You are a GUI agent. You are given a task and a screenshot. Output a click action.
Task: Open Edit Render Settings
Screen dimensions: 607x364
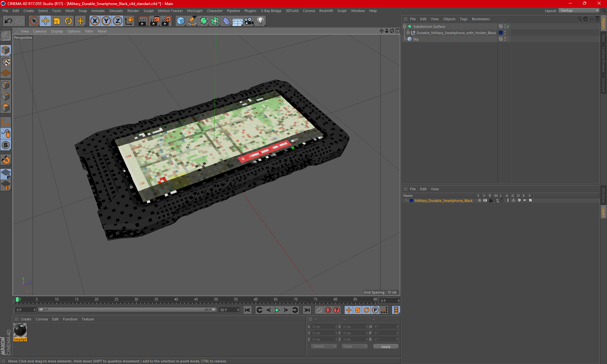[166, 21]
